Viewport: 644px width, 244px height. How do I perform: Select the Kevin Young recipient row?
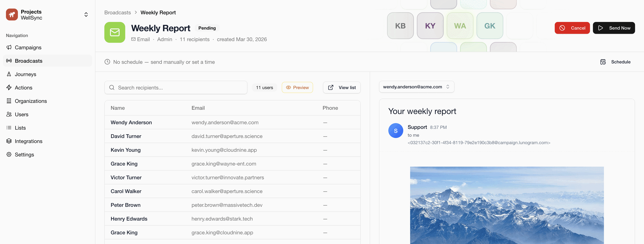[x=233, y=150]
